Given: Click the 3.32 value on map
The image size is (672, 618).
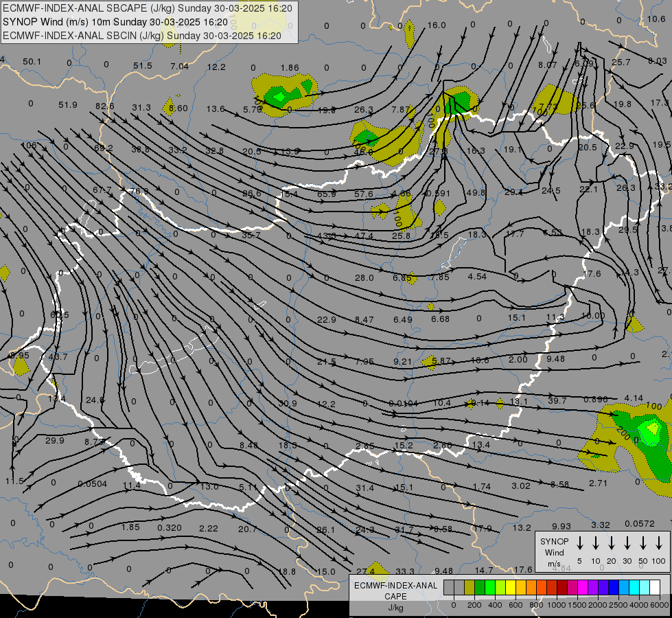Looking at the screenshot, I should tap(601, 525).
